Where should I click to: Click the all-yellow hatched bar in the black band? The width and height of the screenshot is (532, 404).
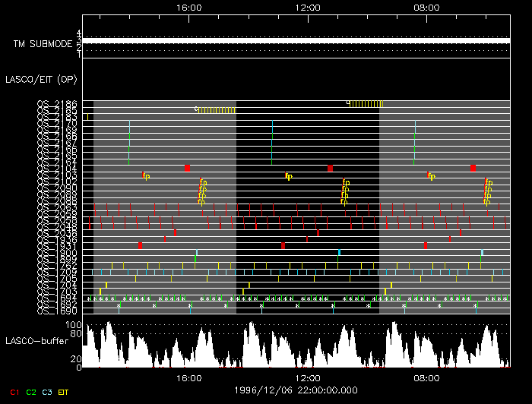[366, 103]
